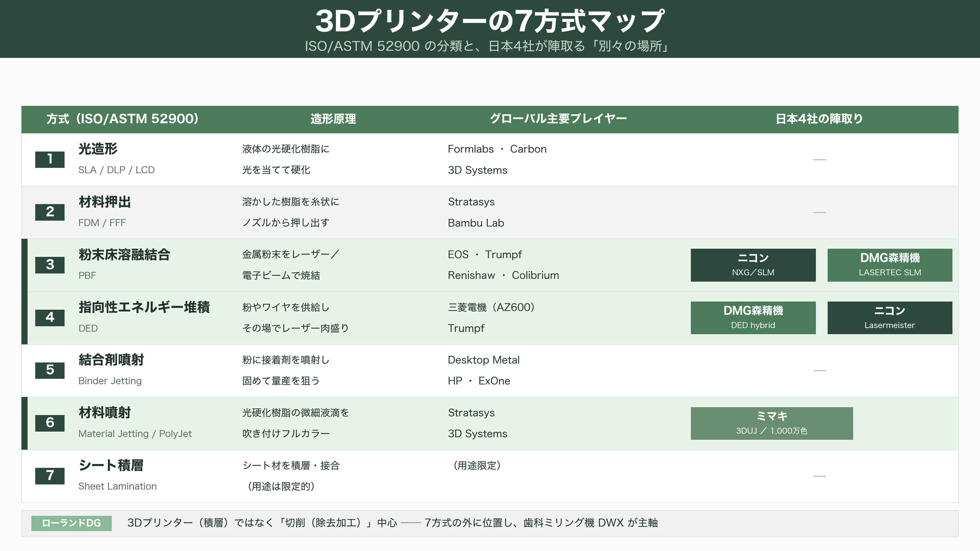
Task: Click the Sheet Lamination label
Action: point(118,486)
